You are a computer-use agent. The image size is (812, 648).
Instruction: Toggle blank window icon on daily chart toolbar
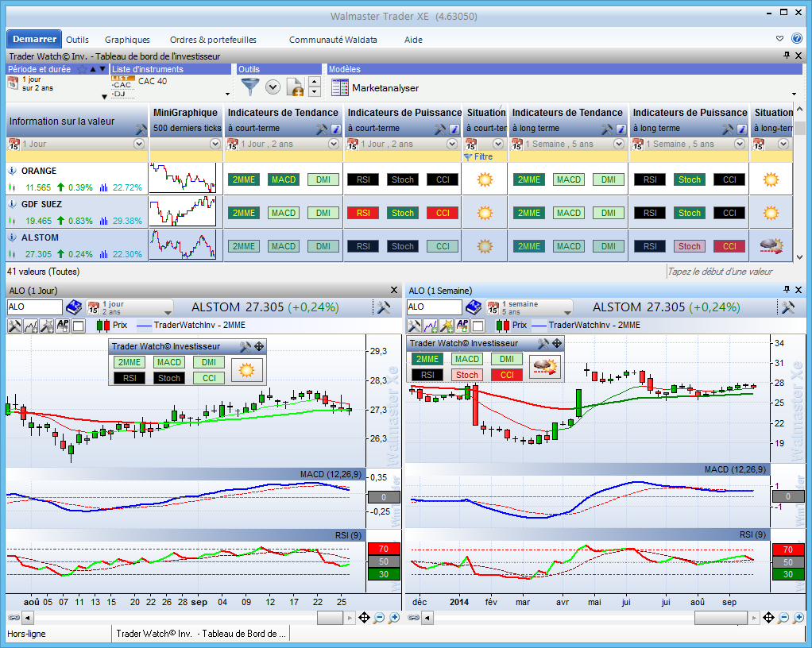click(x=78, y=326)
